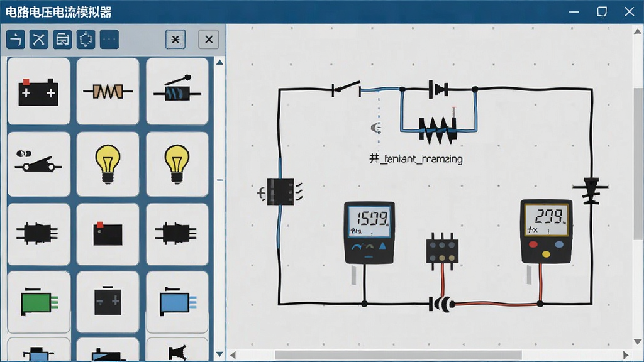Screen dimensions: 644x362
Task: Click the red button on the 299 multimeter
Action: 533,245
